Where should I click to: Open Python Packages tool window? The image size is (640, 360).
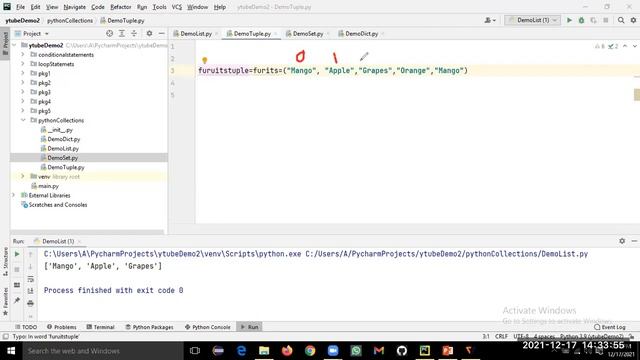click(149, 327)
